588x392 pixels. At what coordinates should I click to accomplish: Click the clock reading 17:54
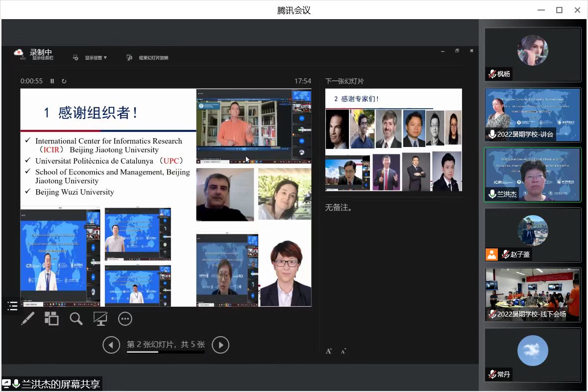[x=302, y=81]
